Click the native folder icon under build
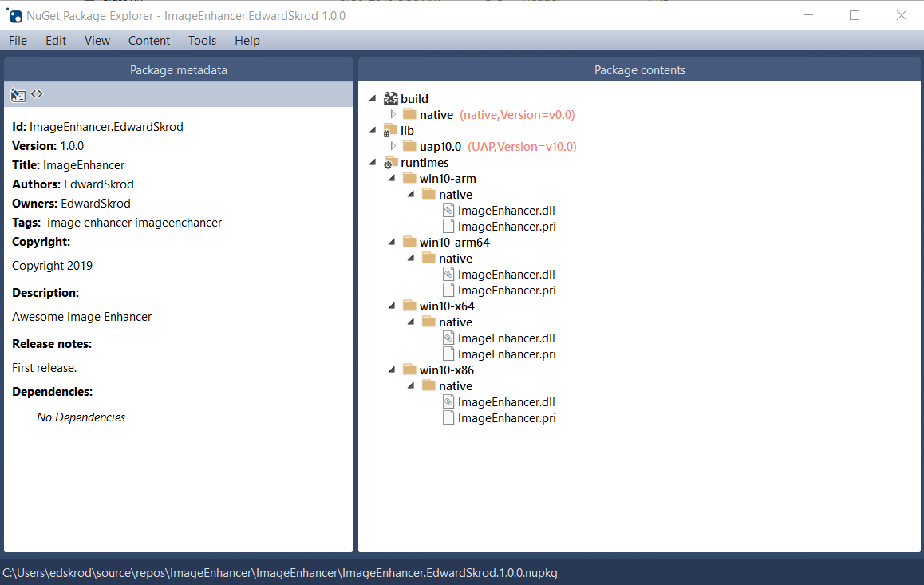The image size is (924, 585). click(x=408, y=114)
